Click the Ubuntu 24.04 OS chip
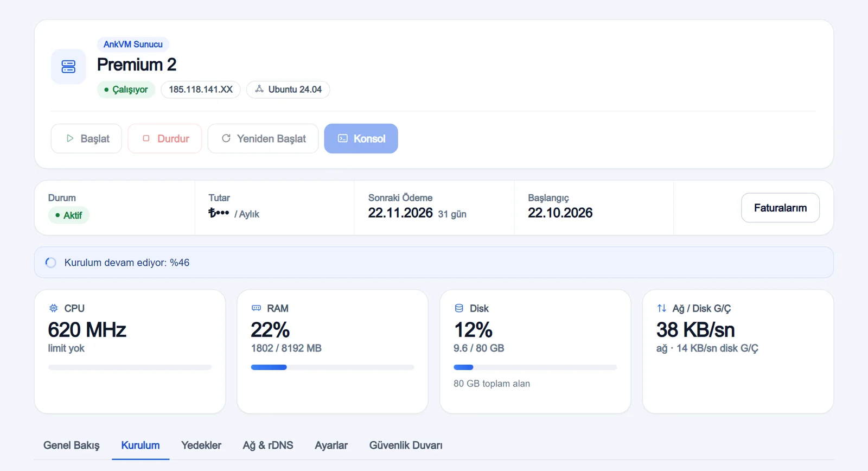 pyautogui.click(x=288, y=90)
